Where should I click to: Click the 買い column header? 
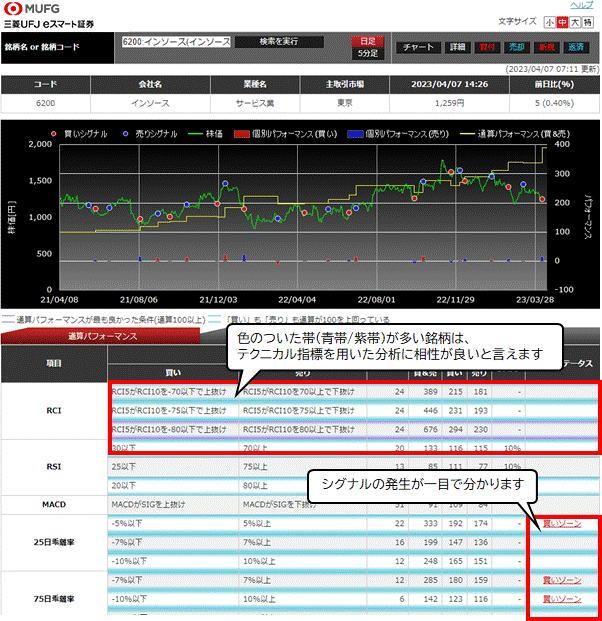(x=173, y=373)
